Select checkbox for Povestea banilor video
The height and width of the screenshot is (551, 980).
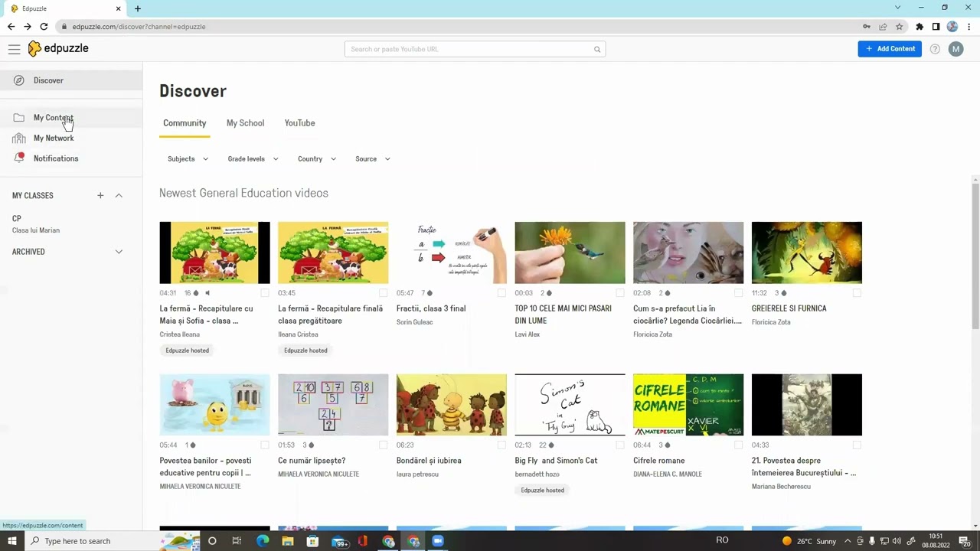tap(265, 445)
